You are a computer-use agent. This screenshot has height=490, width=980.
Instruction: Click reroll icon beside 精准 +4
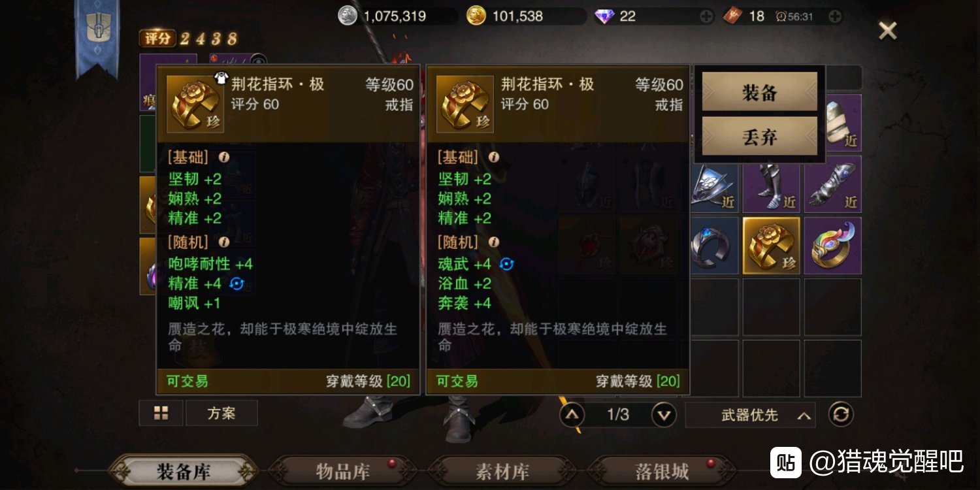tap(237, 284)
